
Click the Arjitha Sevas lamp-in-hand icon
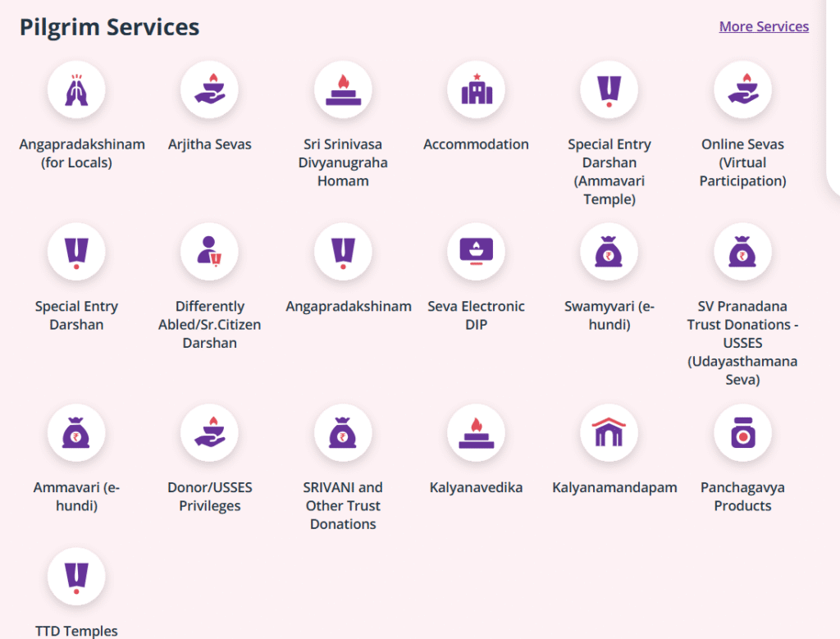(x=209, y=90)
